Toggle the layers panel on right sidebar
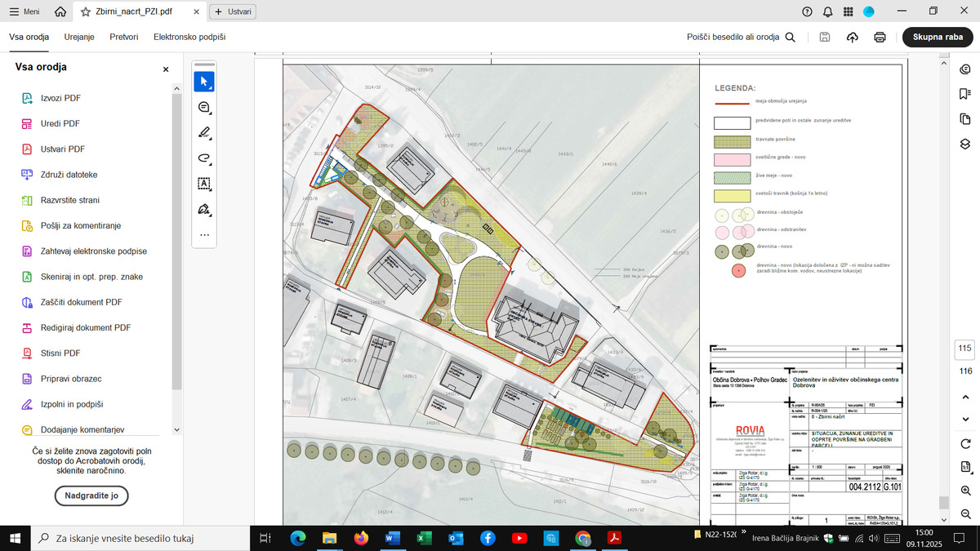Viewport: 980px width, 551px height. (965, 144)
